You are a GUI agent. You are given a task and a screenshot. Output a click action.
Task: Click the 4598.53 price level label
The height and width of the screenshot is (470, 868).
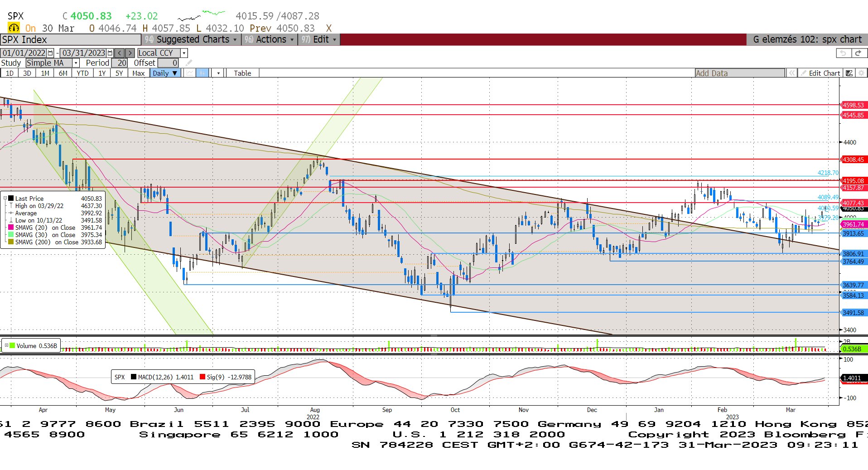pyautogui.click(x=854, y=105)
